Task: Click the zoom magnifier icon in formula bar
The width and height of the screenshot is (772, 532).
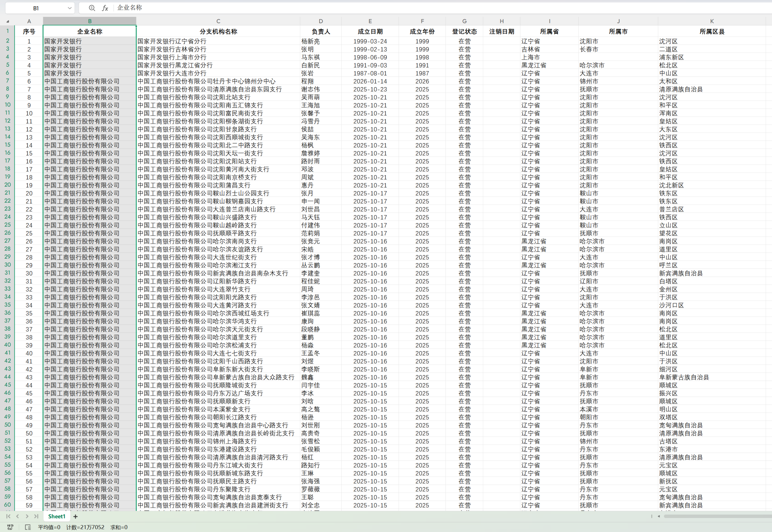Action: tap(92, 8)
